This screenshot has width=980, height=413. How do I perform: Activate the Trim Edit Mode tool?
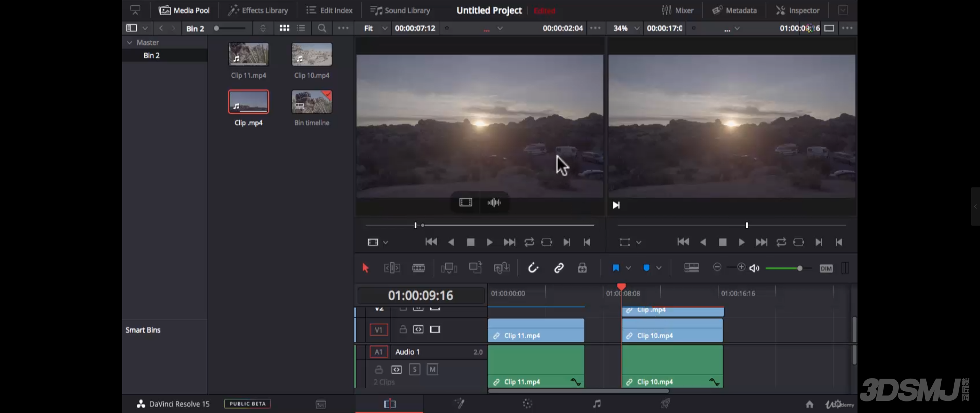[392, 268]
